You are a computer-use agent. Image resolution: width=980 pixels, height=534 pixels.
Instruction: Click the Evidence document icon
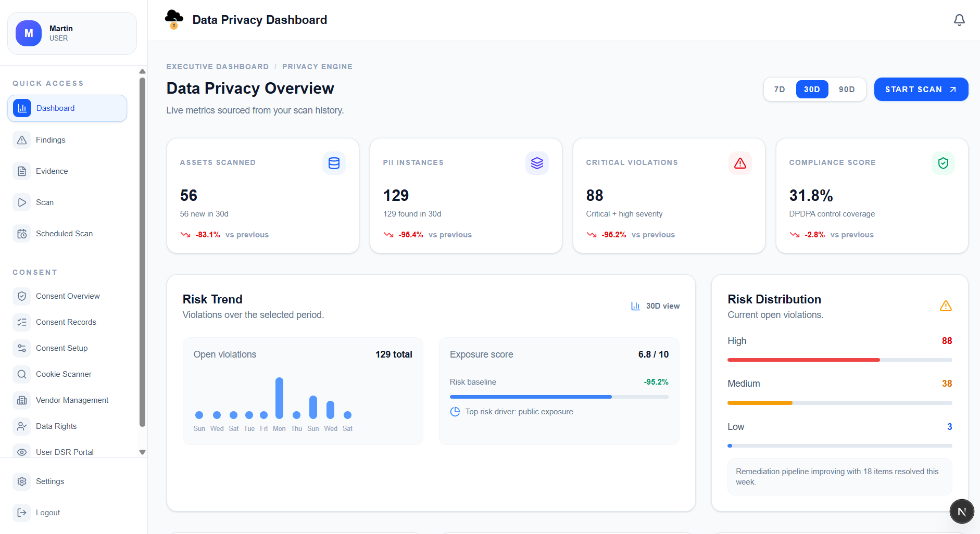(x=22, y=171)
